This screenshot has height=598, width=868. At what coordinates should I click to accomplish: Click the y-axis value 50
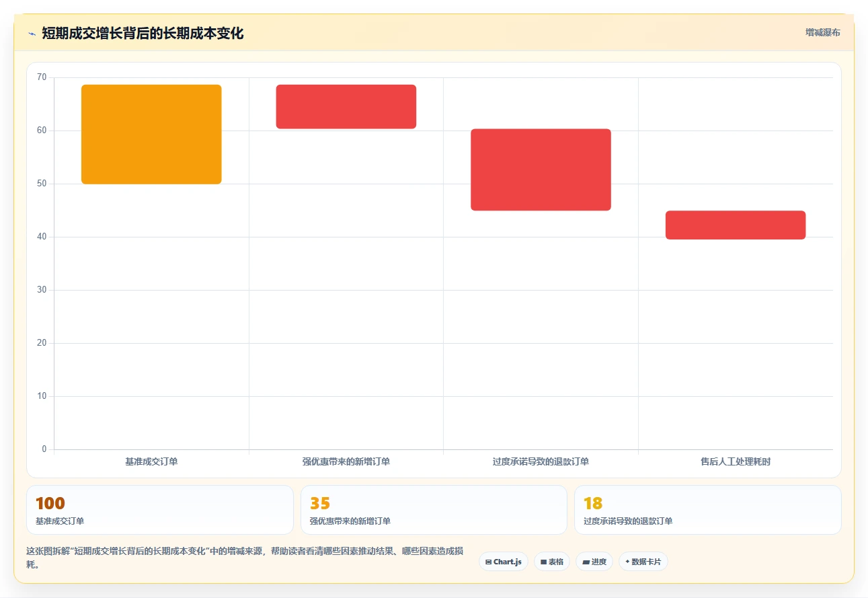(42, 184)
